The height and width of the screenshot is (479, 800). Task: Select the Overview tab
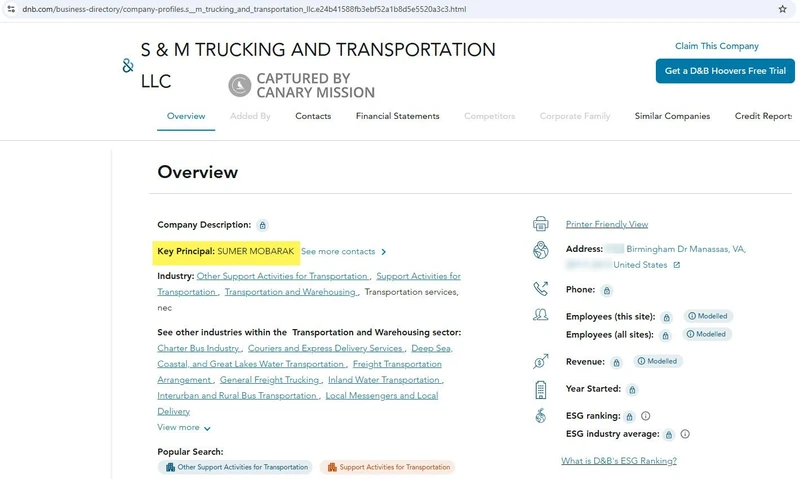click(186, 116)
